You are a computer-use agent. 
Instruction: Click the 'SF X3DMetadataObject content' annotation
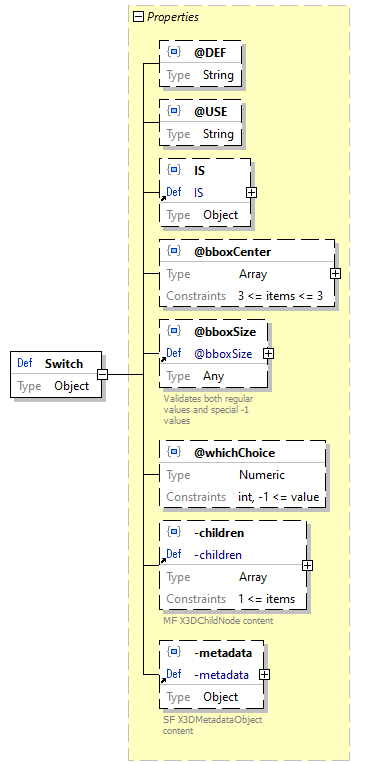(212, 725)
